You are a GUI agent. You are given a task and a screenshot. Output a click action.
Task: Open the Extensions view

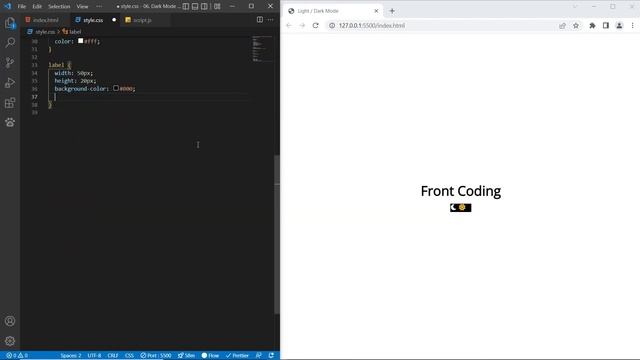pyautogui.click(x=10, y=102)
